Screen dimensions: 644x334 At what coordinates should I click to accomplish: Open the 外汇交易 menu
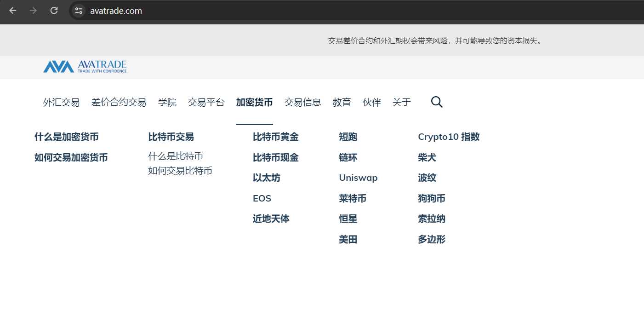(x=62, y=102)
